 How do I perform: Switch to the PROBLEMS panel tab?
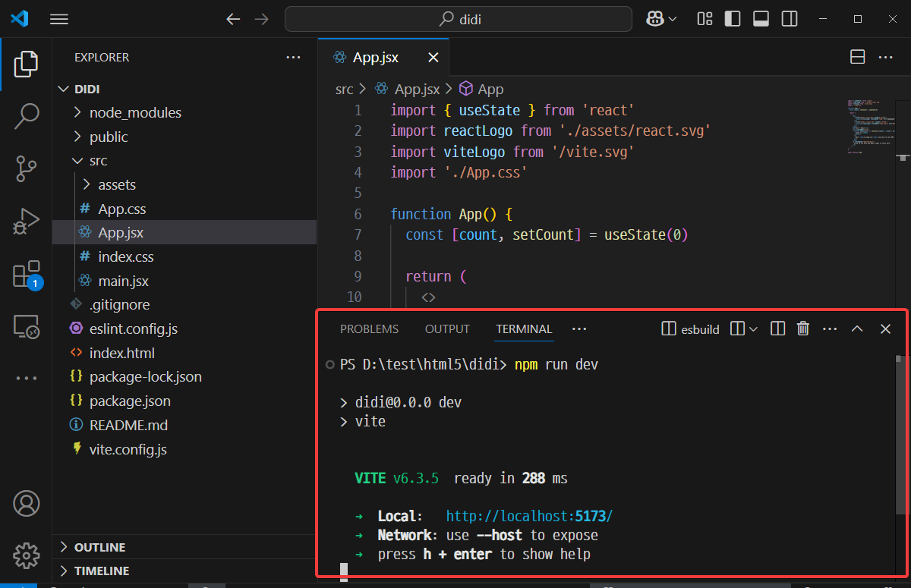coord(369,329)
